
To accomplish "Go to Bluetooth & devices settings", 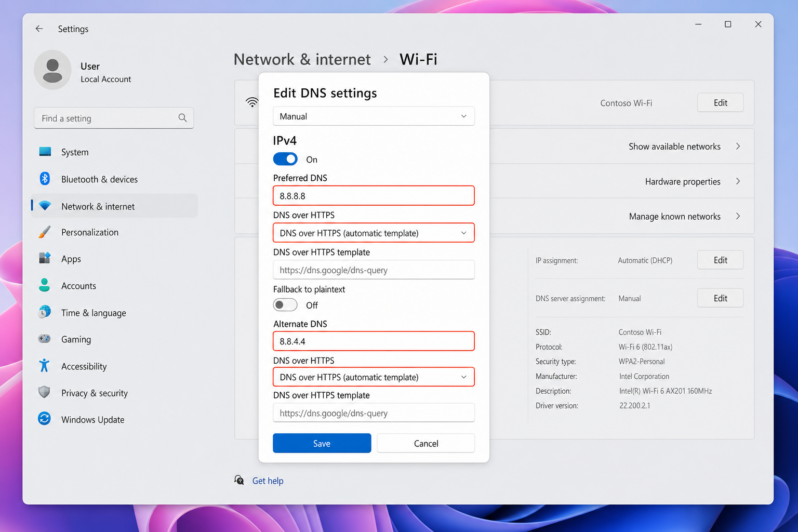I will (x=114, y=179).
